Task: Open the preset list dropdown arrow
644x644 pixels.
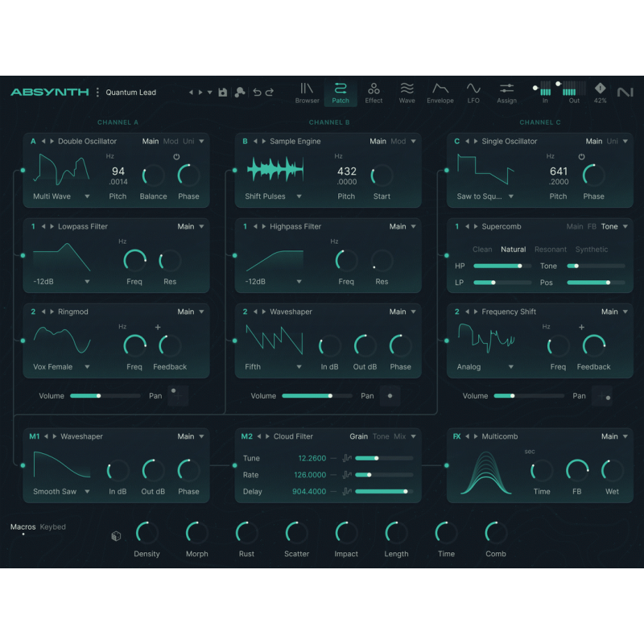Action: pos(210,93)
